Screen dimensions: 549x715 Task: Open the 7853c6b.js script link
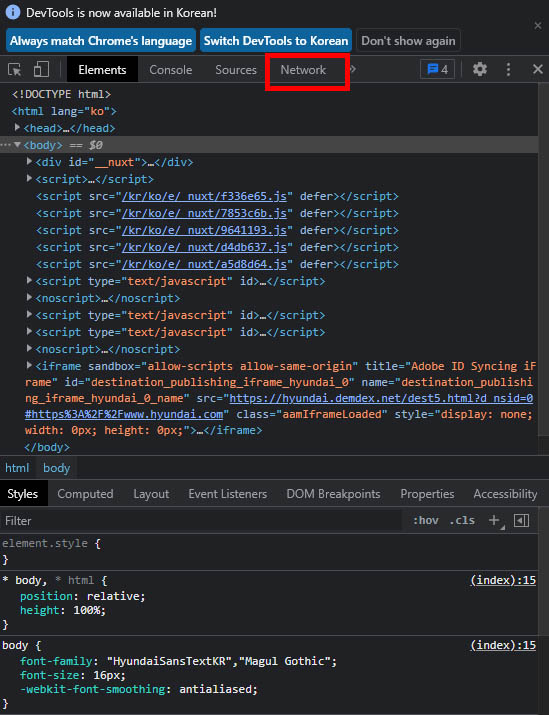(204, 213)
